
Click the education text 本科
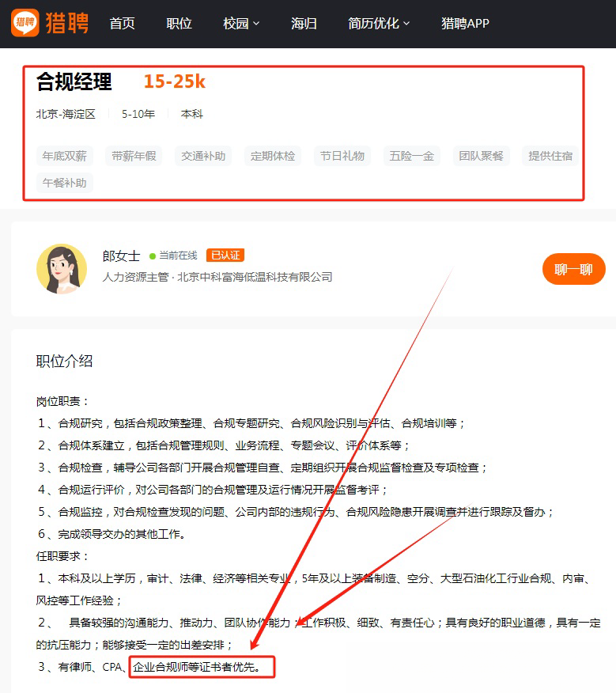coord(192,114)
